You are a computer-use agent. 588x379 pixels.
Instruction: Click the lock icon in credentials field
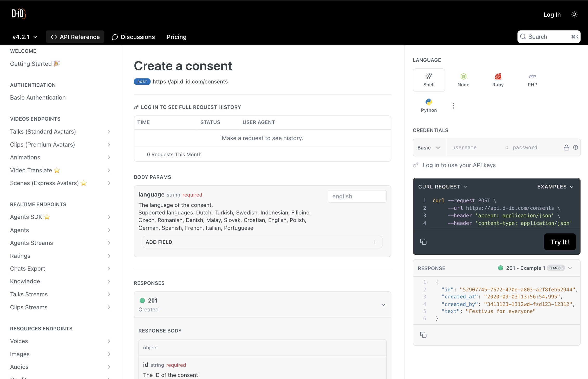click(x=566, y=147)
